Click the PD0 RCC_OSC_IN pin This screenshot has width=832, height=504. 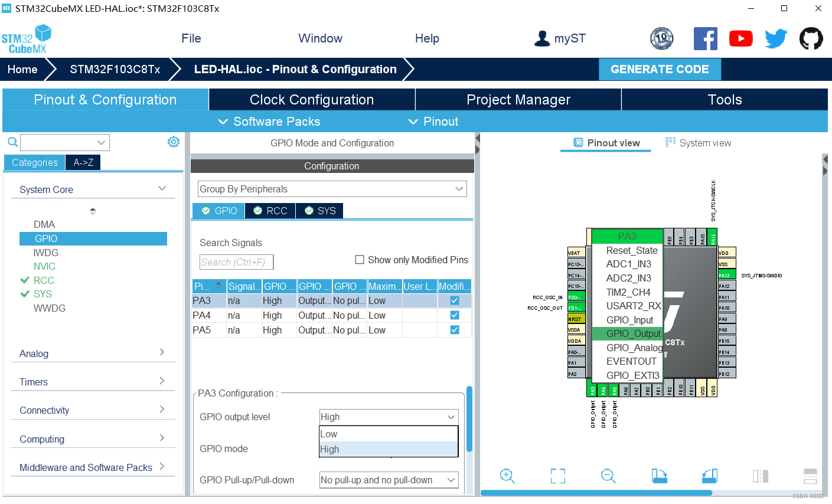click(x=576, y=297)
